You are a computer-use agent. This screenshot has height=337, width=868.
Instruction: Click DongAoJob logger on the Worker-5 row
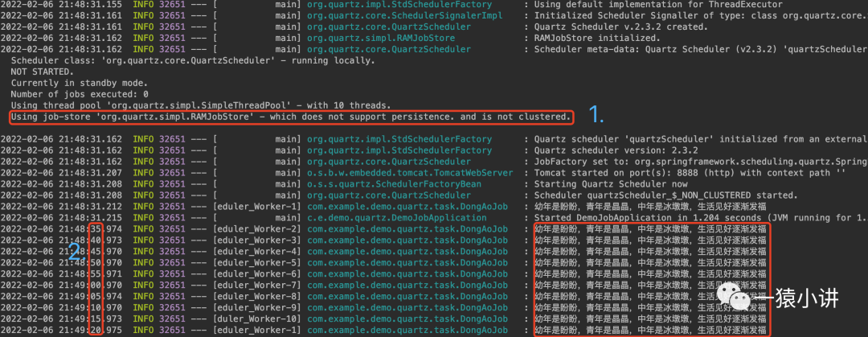[407, 263]
